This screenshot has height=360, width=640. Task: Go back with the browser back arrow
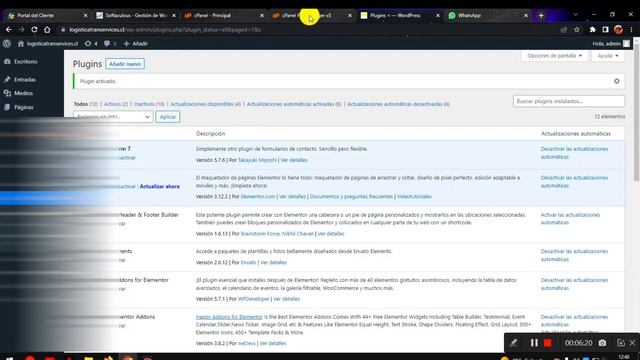coord(9,30)
